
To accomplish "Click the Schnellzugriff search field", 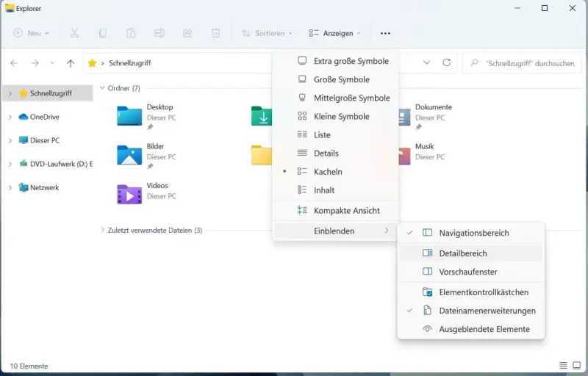I will pyautogui.click(x=522, y=63).
